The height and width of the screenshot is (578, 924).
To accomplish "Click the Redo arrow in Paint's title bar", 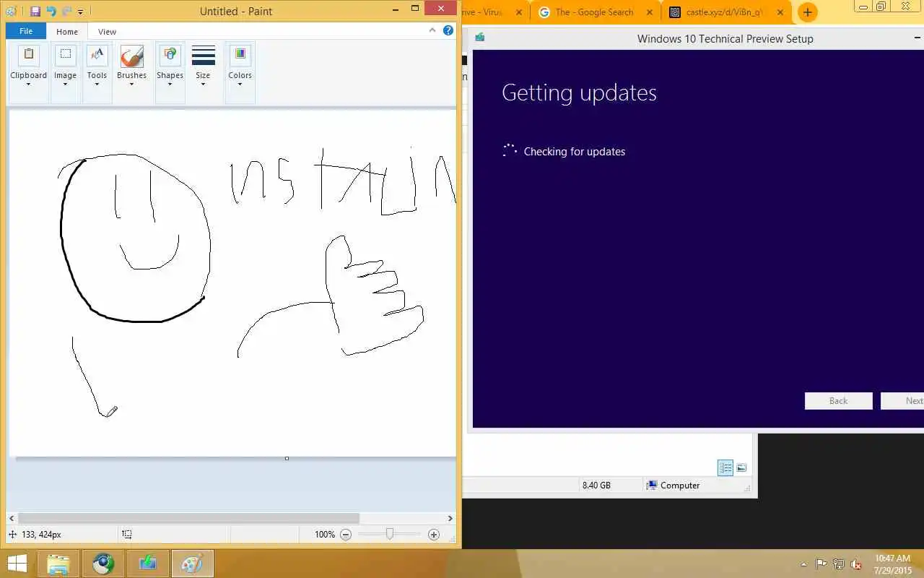I will pos(66,11).
